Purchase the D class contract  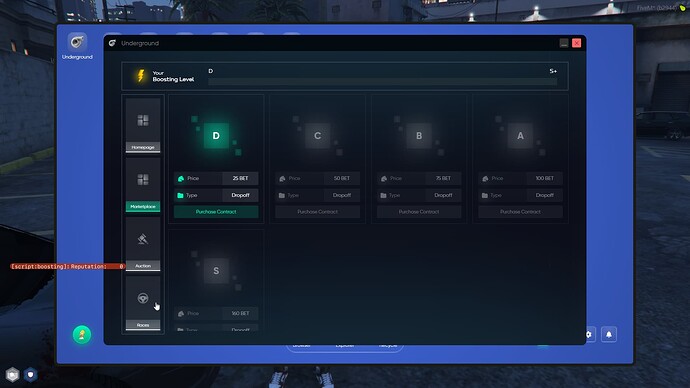[216, 212]
